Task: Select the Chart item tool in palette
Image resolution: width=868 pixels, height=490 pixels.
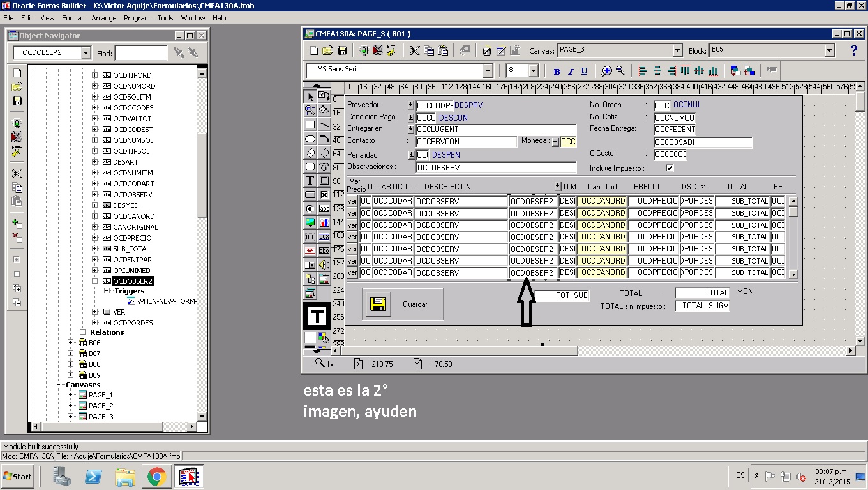Action: (x=324, y=223)
